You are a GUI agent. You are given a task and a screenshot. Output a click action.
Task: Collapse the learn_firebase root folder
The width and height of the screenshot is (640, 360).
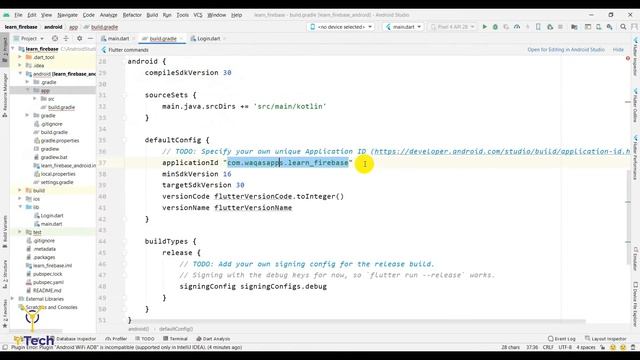coord(13,49)
